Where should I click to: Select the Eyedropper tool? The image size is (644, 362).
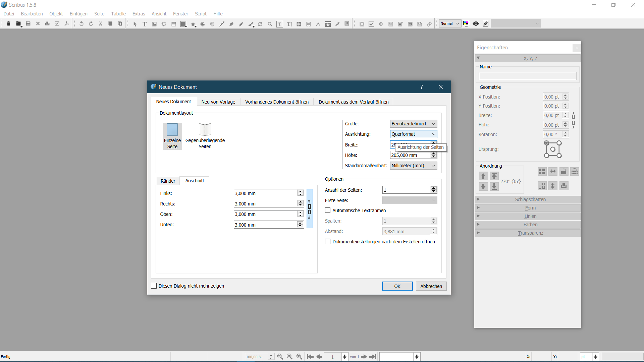pyautogui.click(x=337, y=24)
